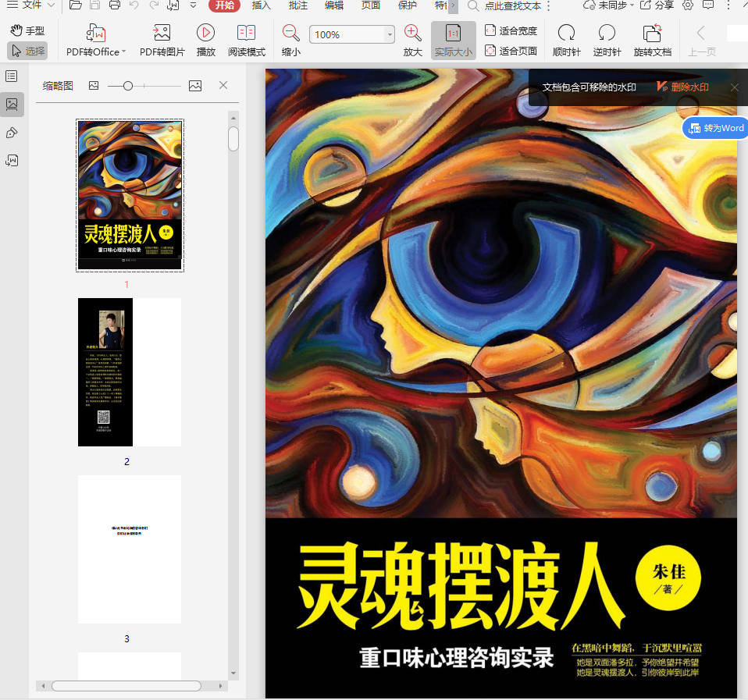Image resolution: width=748 pixels, height=700 pixels.
Task: Close the 缩略图 thumbnail panel
Action: click(223, 85)
